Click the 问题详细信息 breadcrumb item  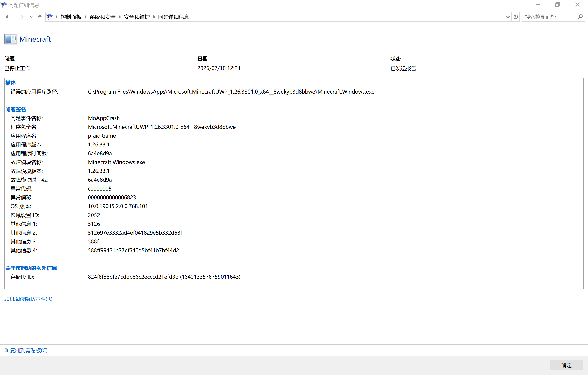173,17
